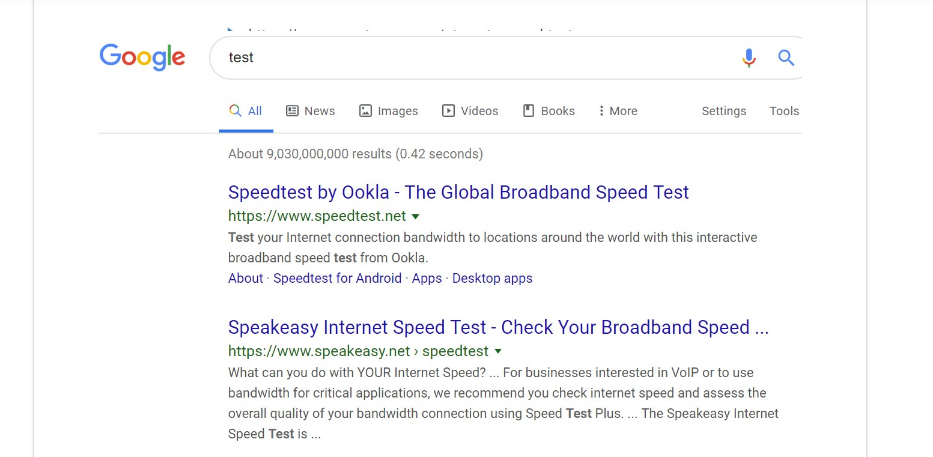Screen dimensions: 933x457
Task: Click inside the search box containing test
Action: click(x=470, y=58)
